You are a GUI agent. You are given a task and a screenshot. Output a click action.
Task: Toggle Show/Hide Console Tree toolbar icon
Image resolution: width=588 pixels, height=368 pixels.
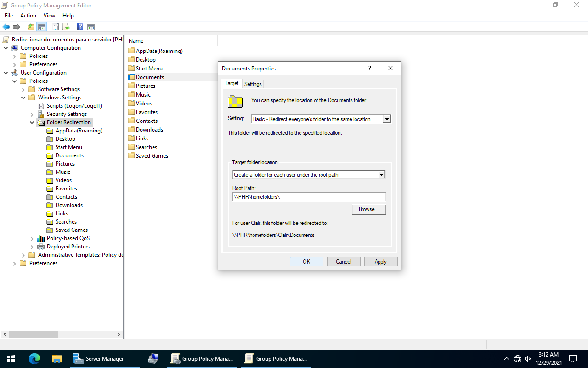coord(42,27)
